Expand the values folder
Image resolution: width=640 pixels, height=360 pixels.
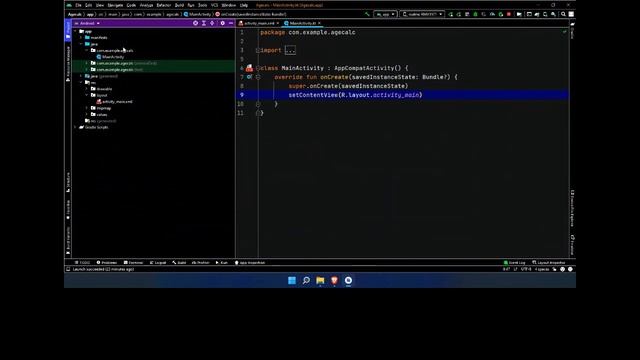click(87, 114)
